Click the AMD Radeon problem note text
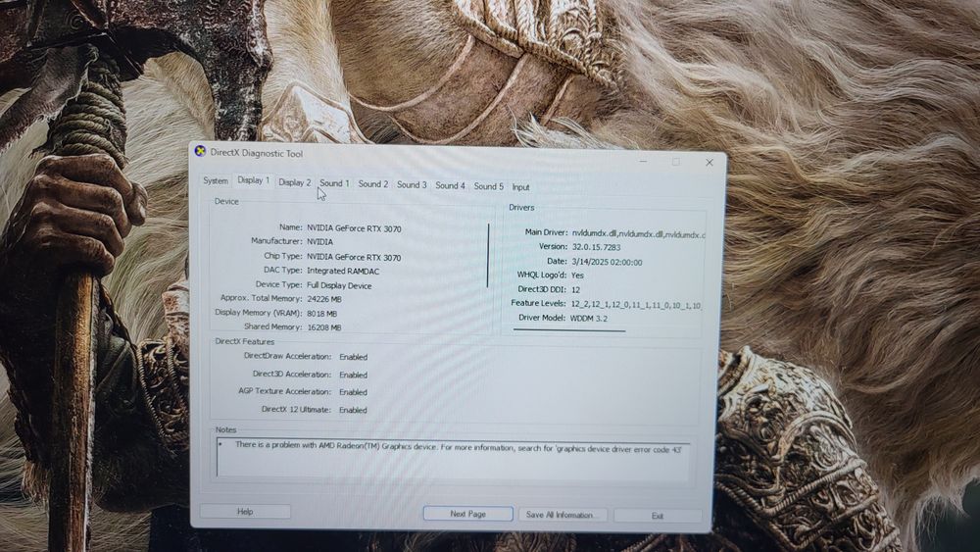 click(458, 448)
